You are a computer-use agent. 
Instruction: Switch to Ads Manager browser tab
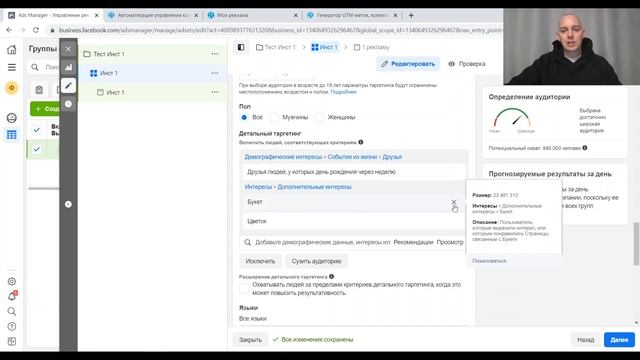(x=53, y=15)
